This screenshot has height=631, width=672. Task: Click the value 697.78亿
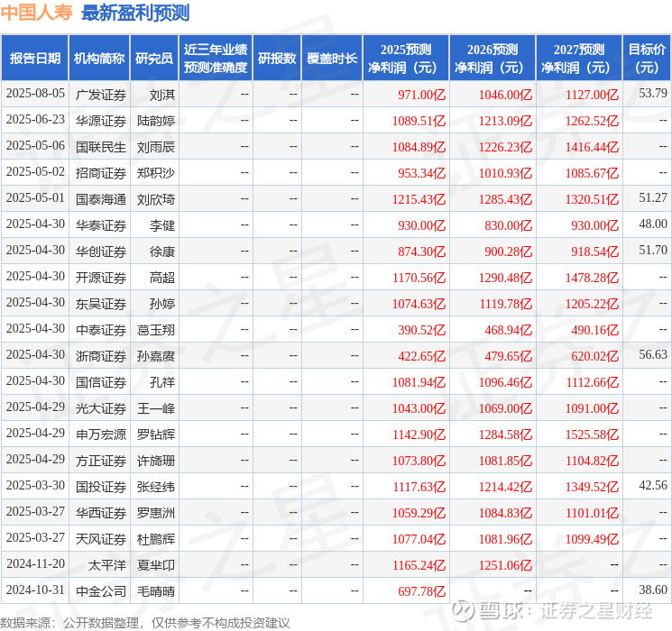(x=422, y=591)
